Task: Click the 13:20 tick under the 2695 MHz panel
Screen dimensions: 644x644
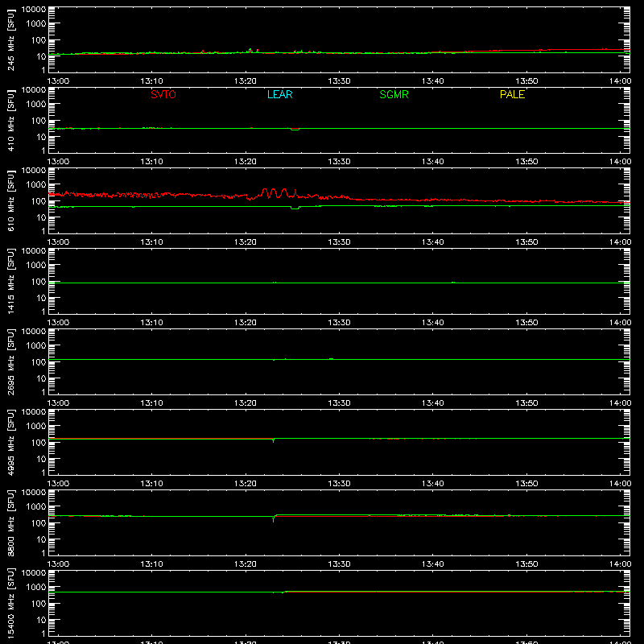Action: pyautogui.click(x=246, y=403)
